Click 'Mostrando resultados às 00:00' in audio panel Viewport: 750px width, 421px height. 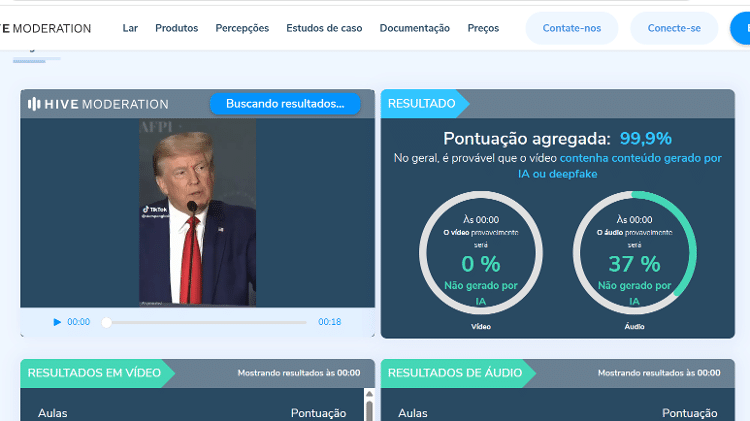pos(659,373)
